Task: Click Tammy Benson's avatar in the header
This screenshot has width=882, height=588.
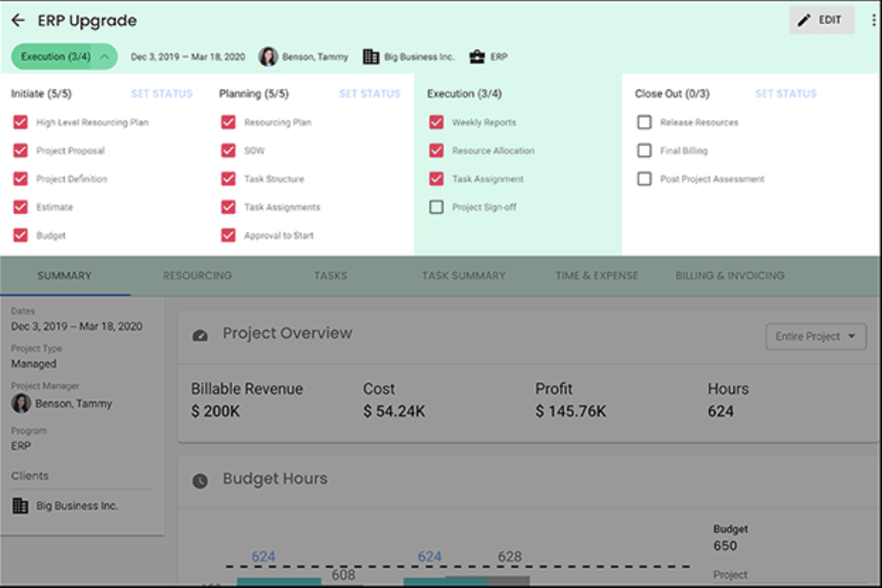Action: tap(268, 57)
